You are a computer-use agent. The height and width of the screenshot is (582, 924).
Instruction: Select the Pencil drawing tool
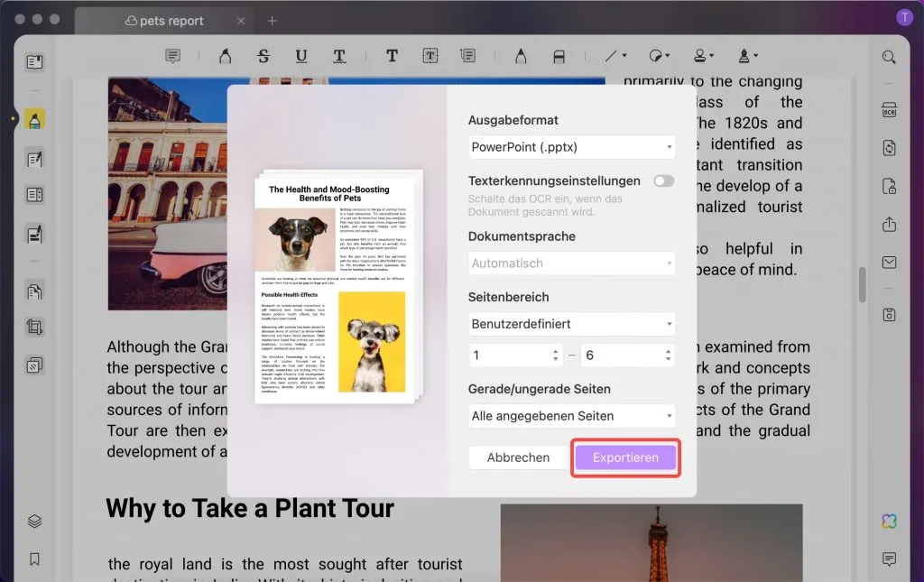pyautogui.click(x=521, y=55)
